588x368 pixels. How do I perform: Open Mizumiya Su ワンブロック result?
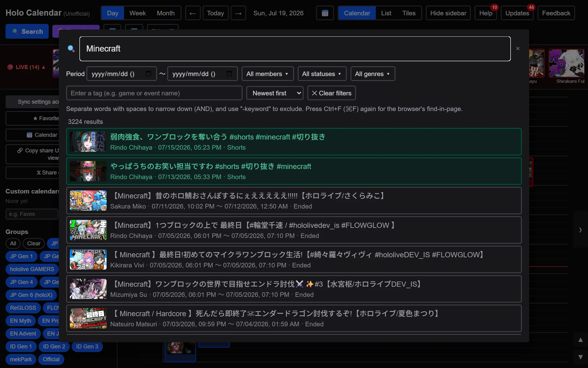coord(294,289)
